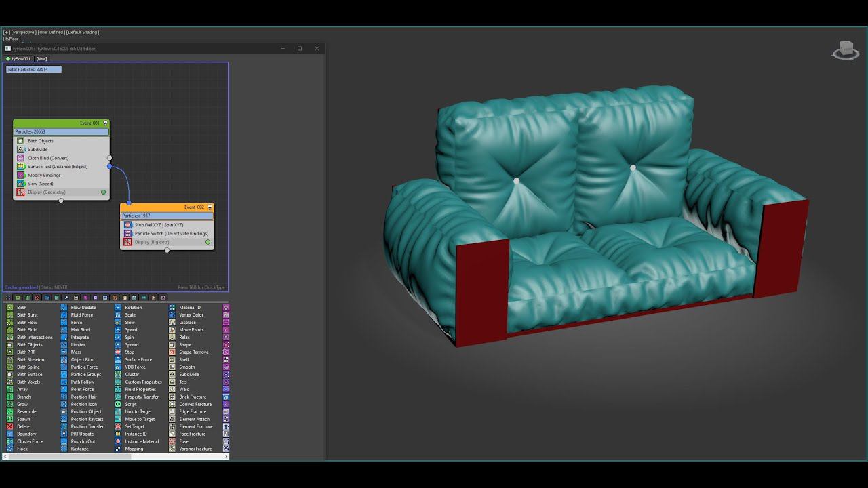Open the [+] viewport menu

(x=7, y=33)
